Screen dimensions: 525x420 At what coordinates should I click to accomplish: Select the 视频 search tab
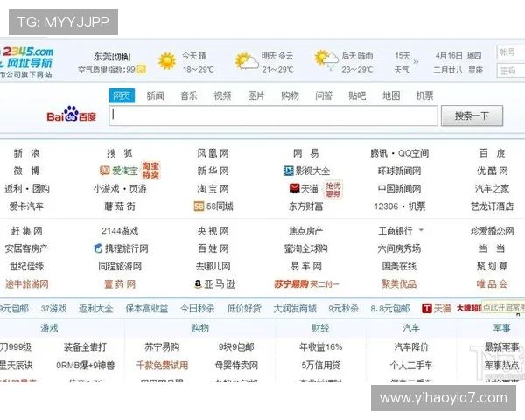[222, 95]
